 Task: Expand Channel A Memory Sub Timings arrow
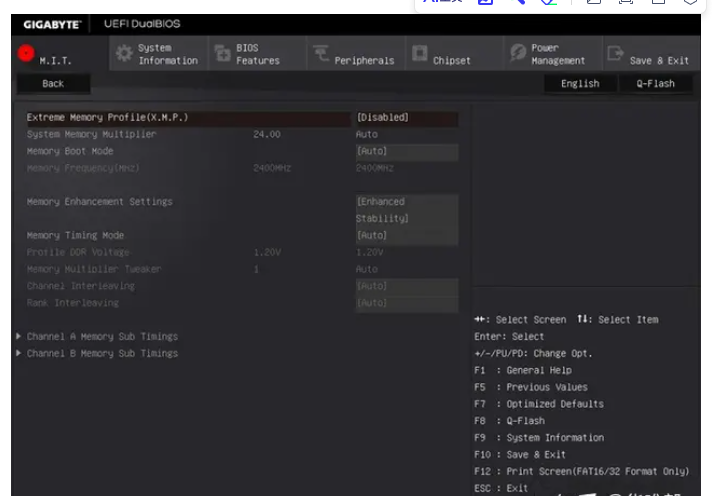point(19,337)
